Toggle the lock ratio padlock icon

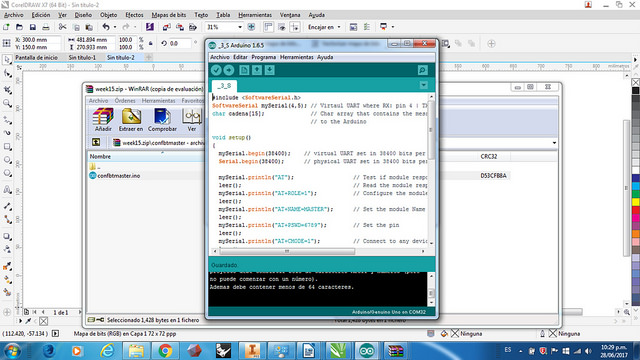pyautogui.click(x=151, y=43)
